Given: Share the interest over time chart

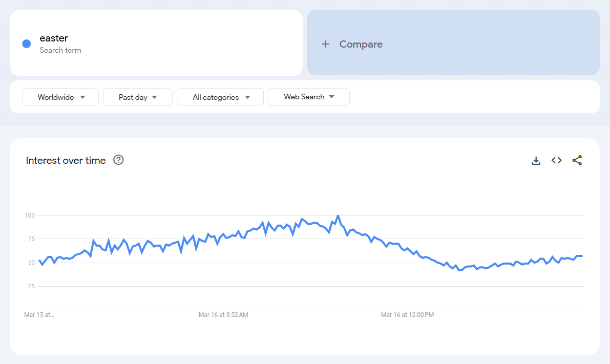Looking at the screenshot, I should (x=577, y=160).
